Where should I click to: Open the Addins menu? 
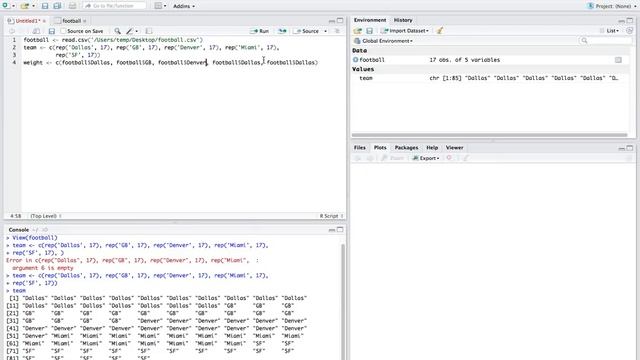click(184, 6)
